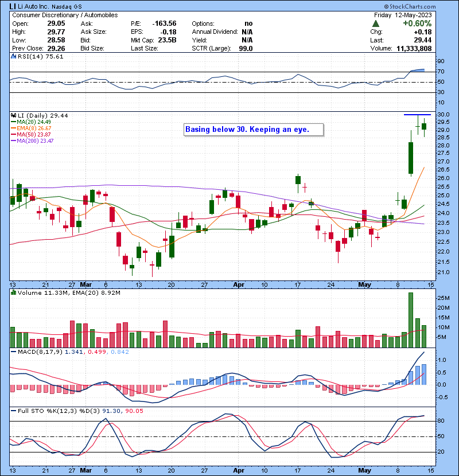Click the Li Auto Inc. title text

[33, 6]
